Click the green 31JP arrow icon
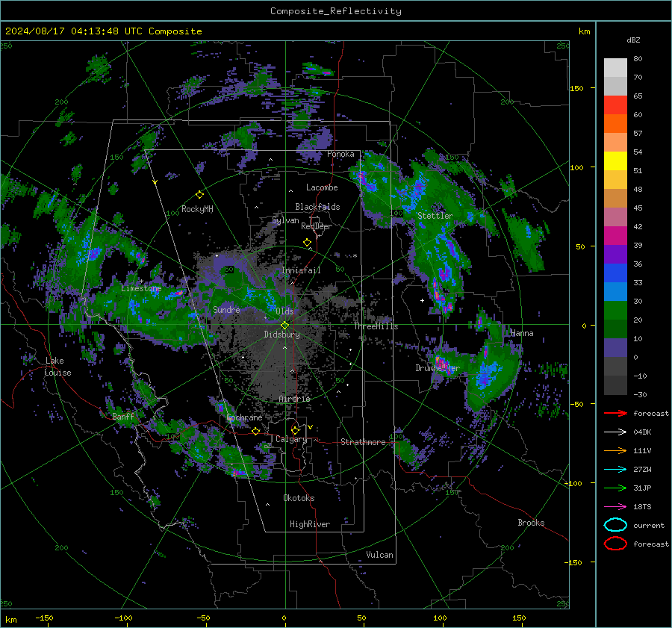The image size is (672, 628). (x=615, y=488)
